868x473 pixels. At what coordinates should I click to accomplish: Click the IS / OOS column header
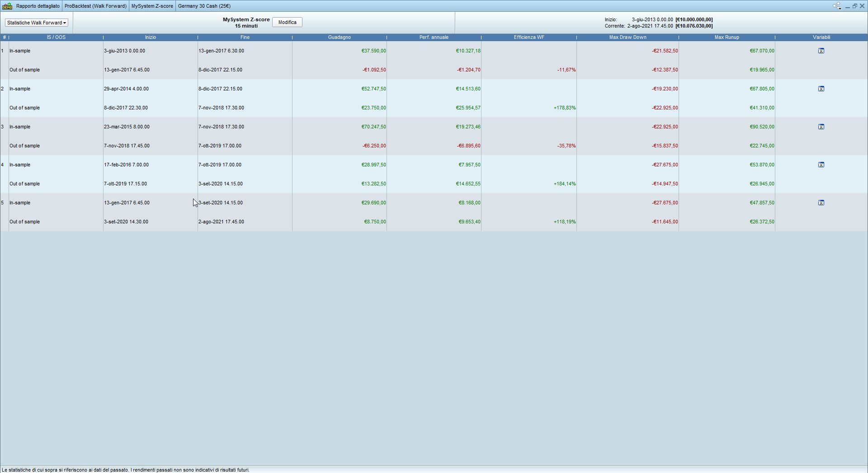[x=56, y=37]
